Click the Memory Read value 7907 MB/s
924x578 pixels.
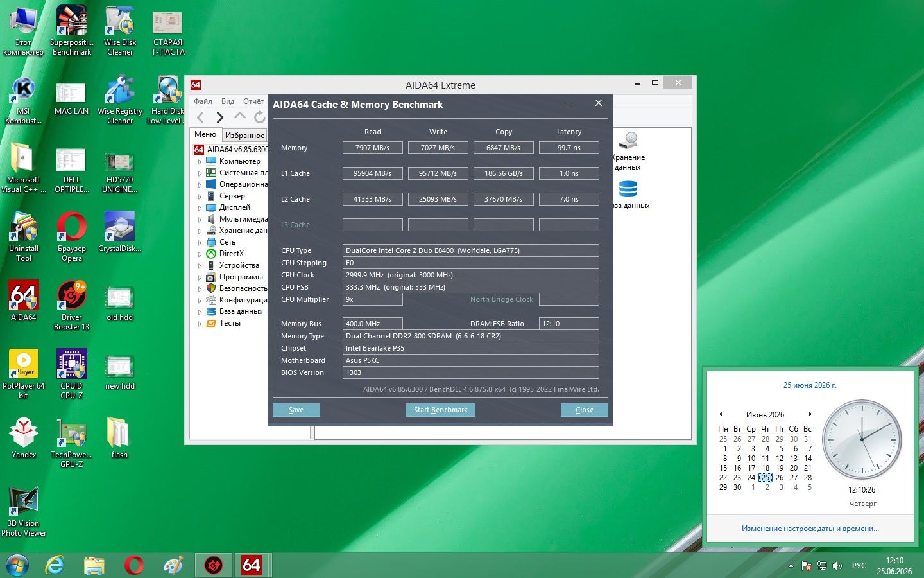pyautogui.click(x=372, y=148)
